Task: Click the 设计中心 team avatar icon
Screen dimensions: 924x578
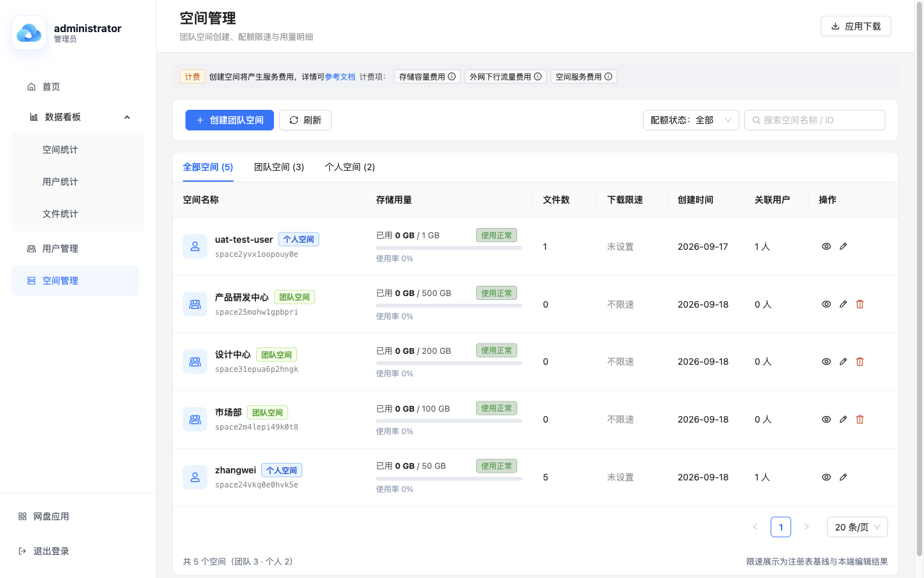Action: [x=195, y=362]
